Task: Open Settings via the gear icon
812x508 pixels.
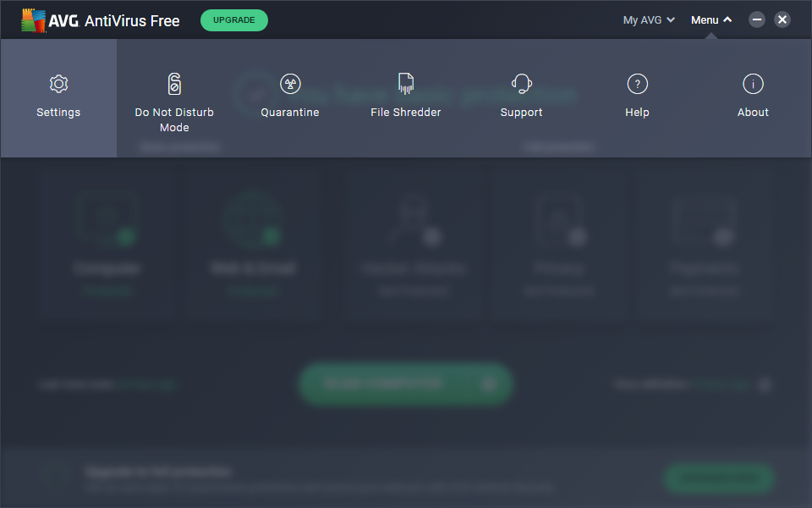Action: 58,84
